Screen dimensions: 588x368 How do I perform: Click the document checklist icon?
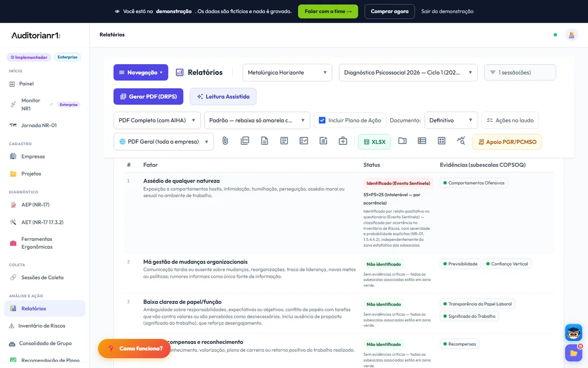click(x=304, y=141)
